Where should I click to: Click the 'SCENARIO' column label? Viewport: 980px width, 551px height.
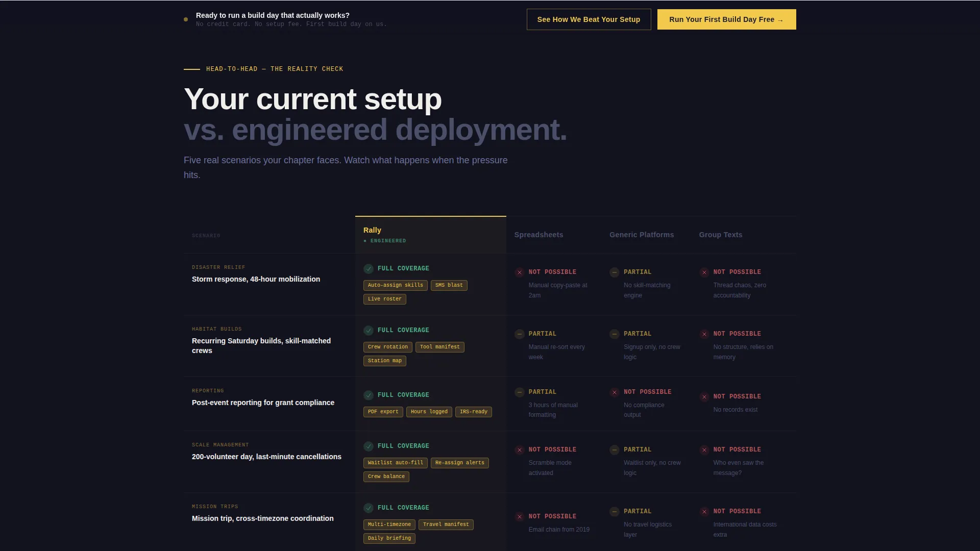[206, 236]
